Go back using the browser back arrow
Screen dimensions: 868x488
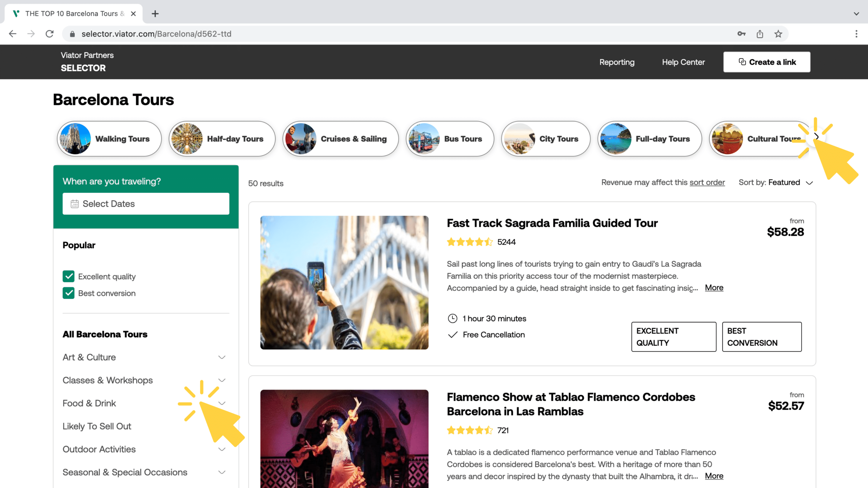pyautogui.click(x=12, y=34)
